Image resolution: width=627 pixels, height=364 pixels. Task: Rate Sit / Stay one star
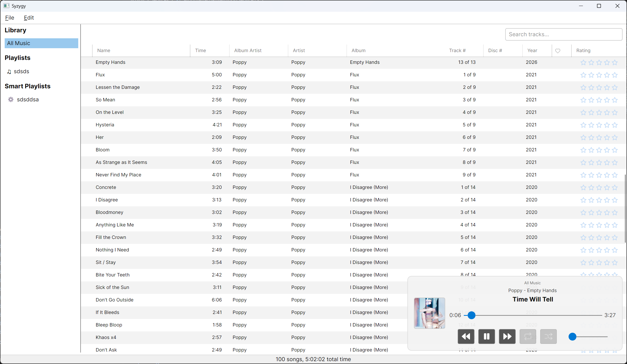[583, 263]
